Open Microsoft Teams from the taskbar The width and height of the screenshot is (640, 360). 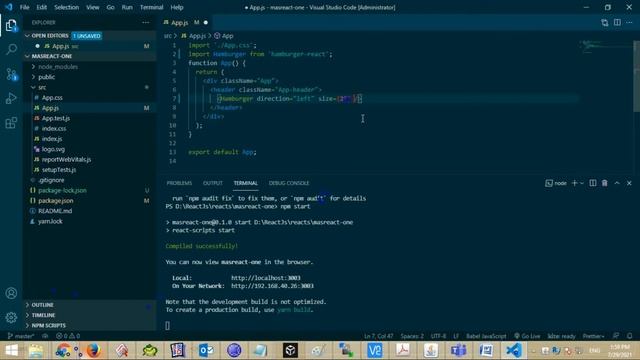click(459, 350)
